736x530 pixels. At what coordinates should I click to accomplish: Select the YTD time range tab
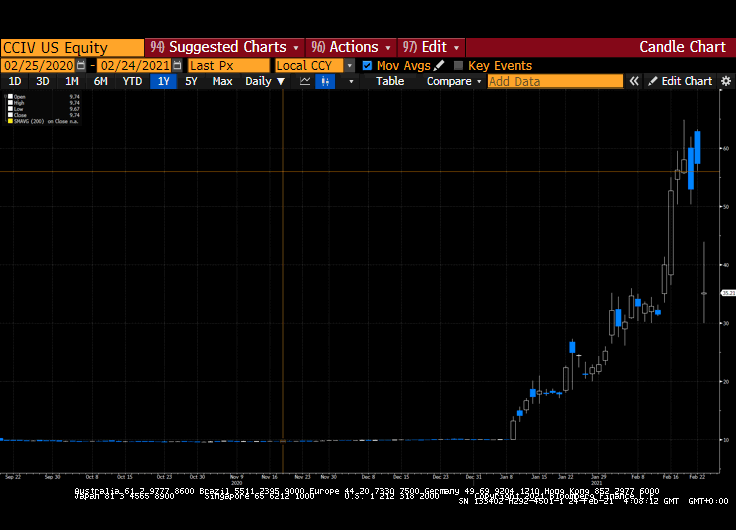pos(132,81)
